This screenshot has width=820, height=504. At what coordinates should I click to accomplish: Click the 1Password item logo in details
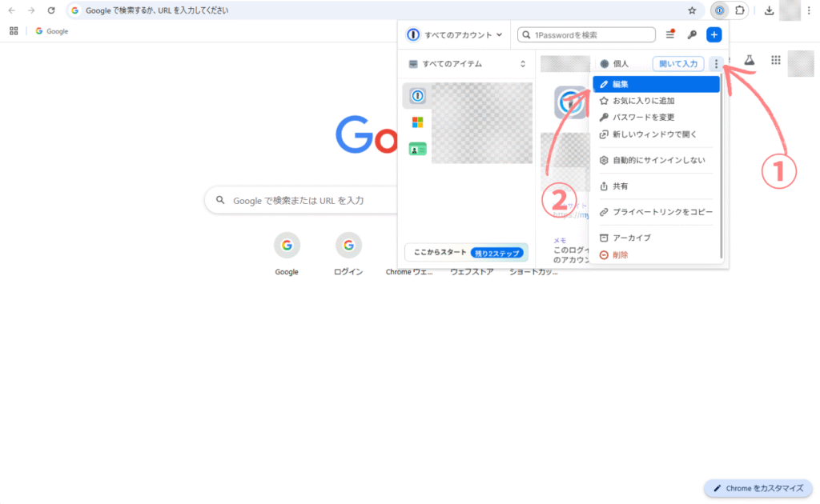(570, 102)
